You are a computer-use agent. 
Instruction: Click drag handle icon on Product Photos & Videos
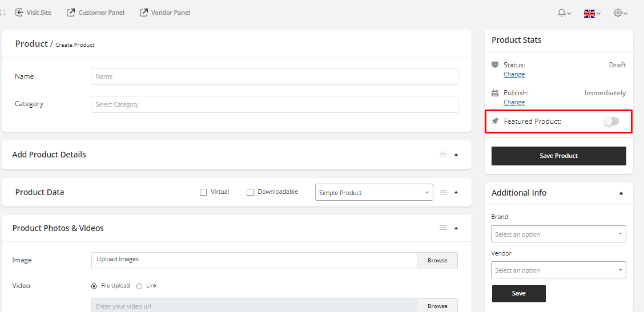pos(443,228)
